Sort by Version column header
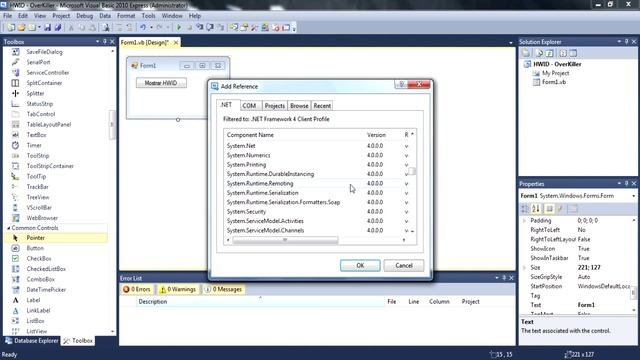Viewport: 640px width, 360px height. pos(376,135)
